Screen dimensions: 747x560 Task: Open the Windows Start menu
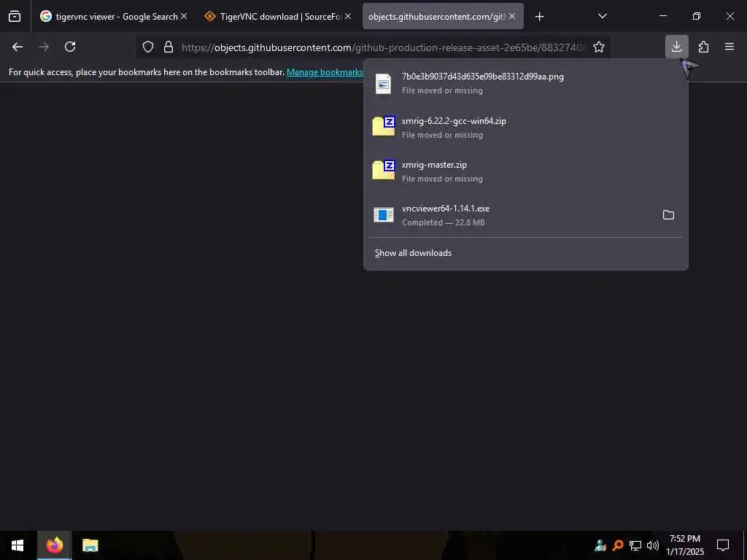[x=18, y=545]
